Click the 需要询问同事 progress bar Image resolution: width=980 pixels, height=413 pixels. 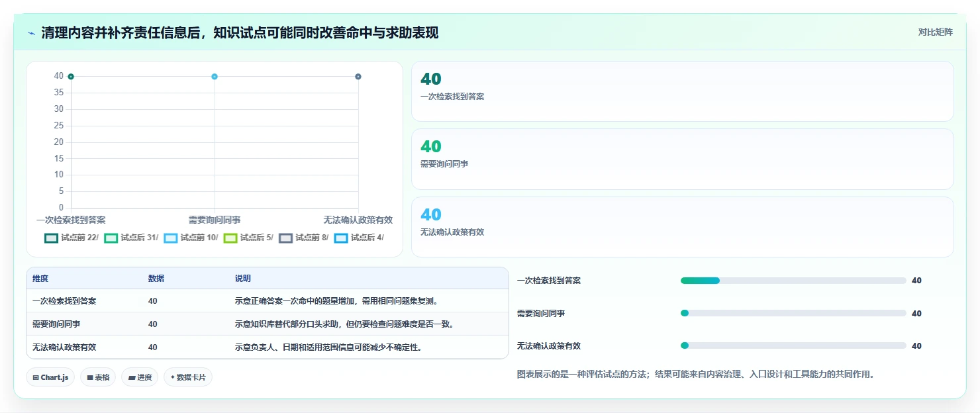coord(793,313)
